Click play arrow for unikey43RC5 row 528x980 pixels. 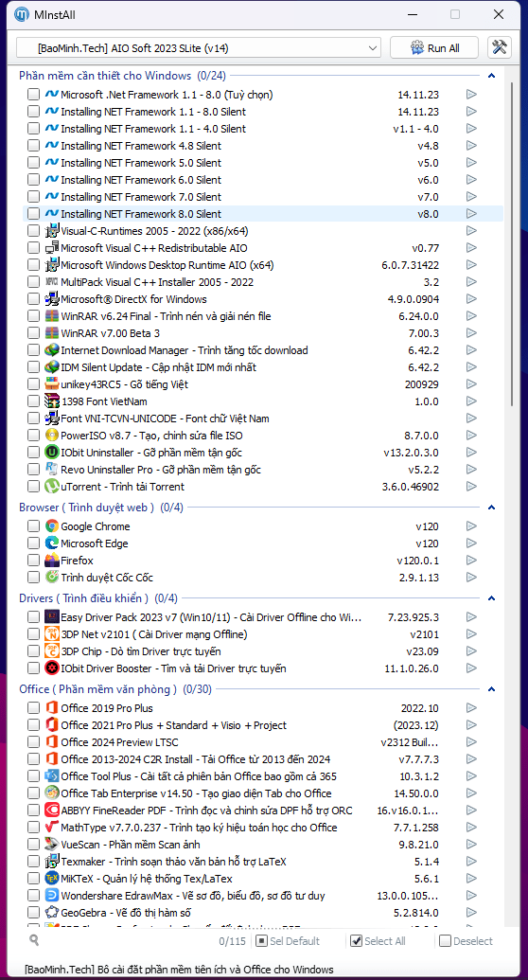coord(472,384)
